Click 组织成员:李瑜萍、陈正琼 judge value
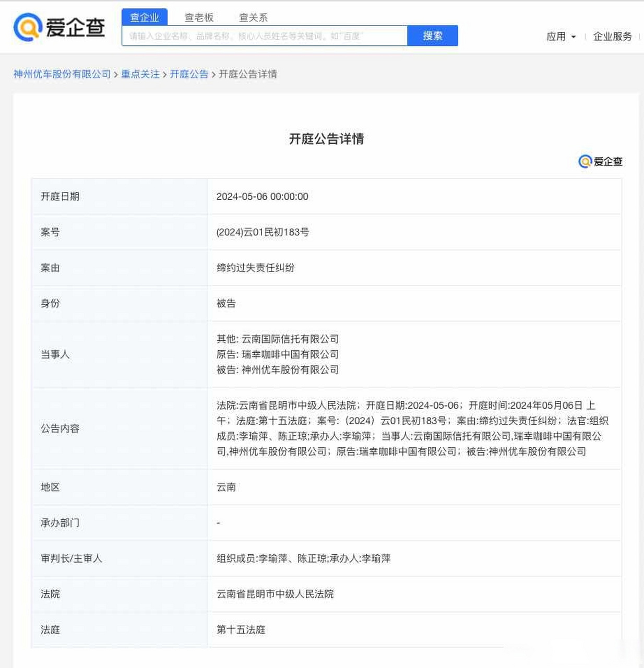Viewport: 644px width, 668px height. pos(303,558)
